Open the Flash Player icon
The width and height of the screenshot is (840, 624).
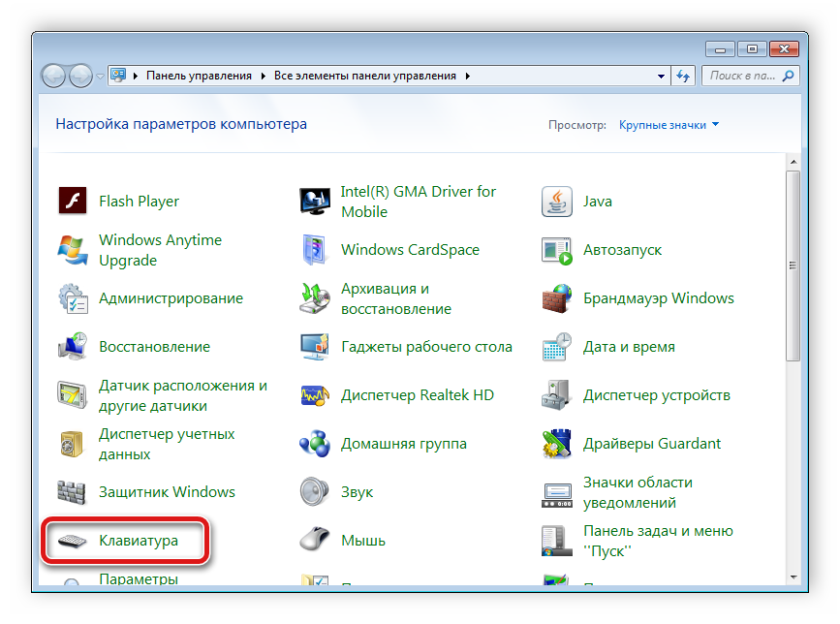tap(73, 201)
